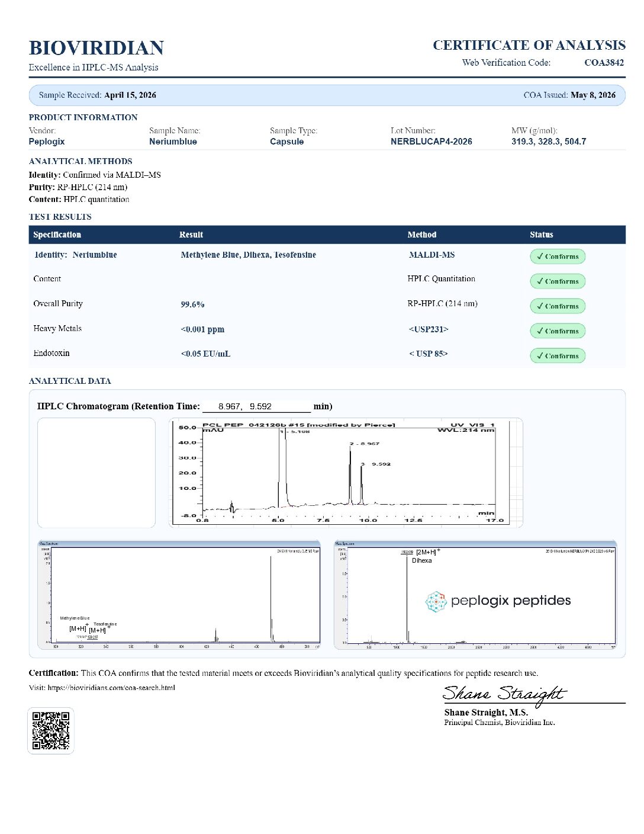Click the Method column header

422,235
